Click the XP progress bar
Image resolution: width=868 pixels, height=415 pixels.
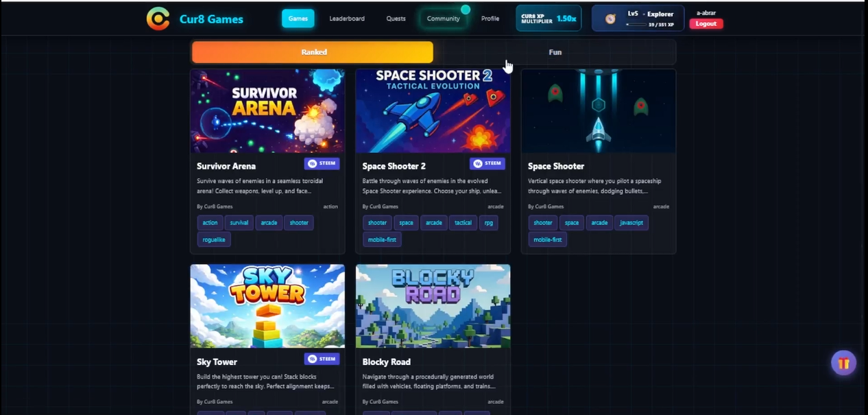click(x=637, y=25)
